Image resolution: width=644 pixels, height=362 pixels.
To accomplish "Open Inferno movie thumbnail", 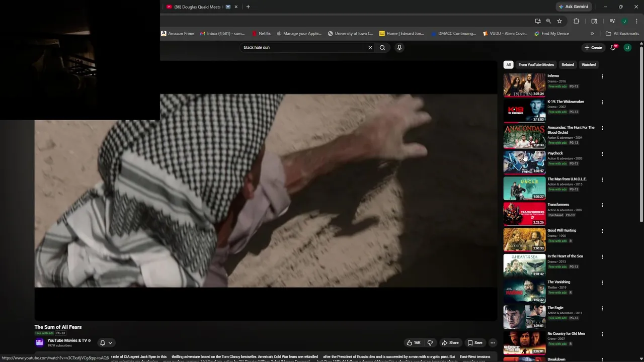I will (524, 85).
